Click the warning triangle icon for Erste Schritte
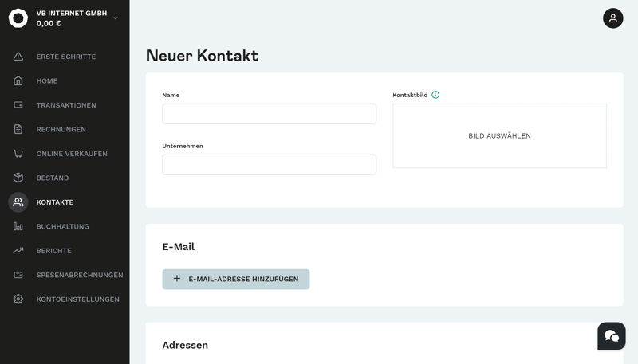 pos(18,57)
